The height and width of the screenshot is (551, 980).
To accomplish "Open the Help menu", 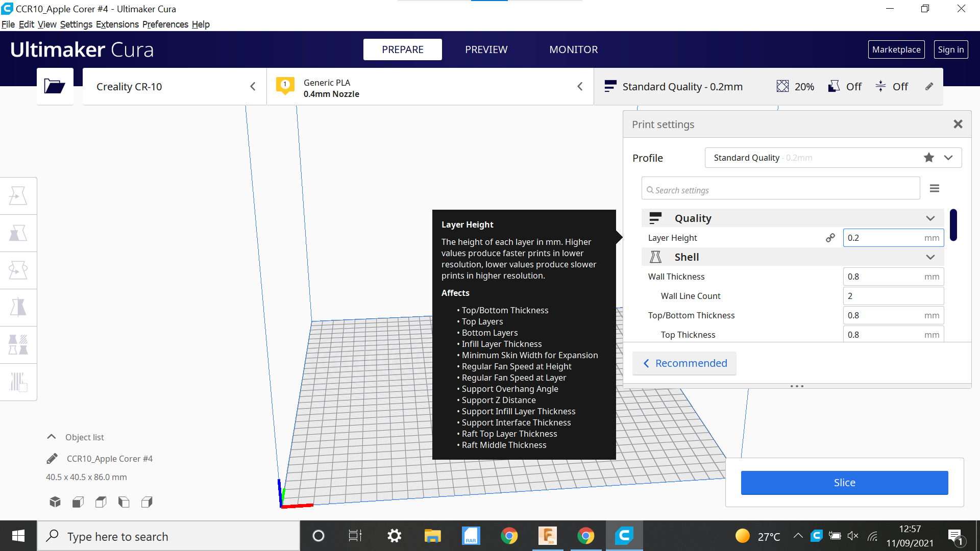I will point(201,24).
